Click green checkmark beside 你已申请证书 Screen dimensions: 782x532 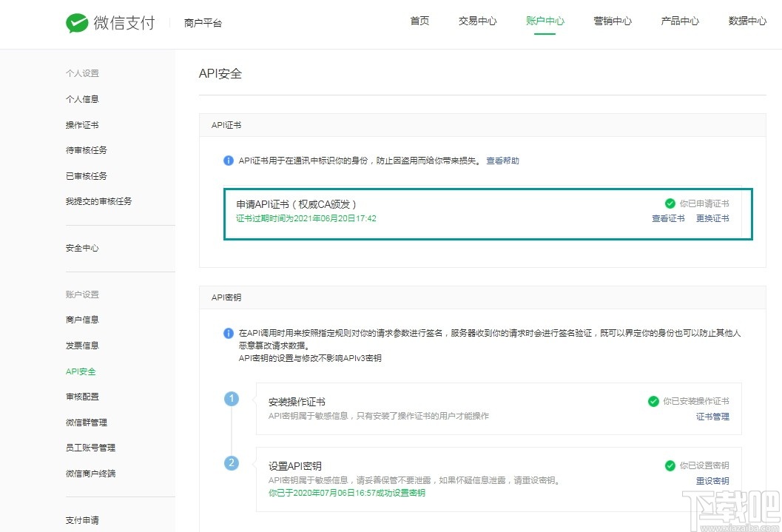point(670,201)
